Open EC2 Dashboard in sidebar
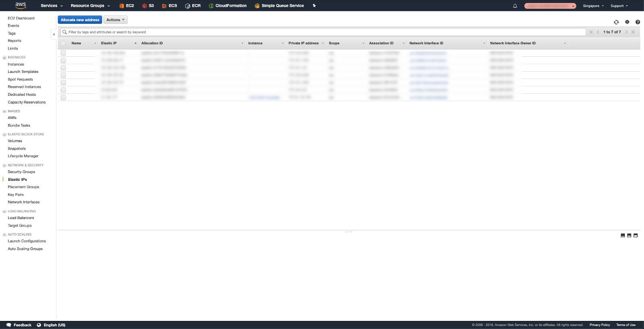The width and height of the screenshot is (644, 329). click(21, 18)
